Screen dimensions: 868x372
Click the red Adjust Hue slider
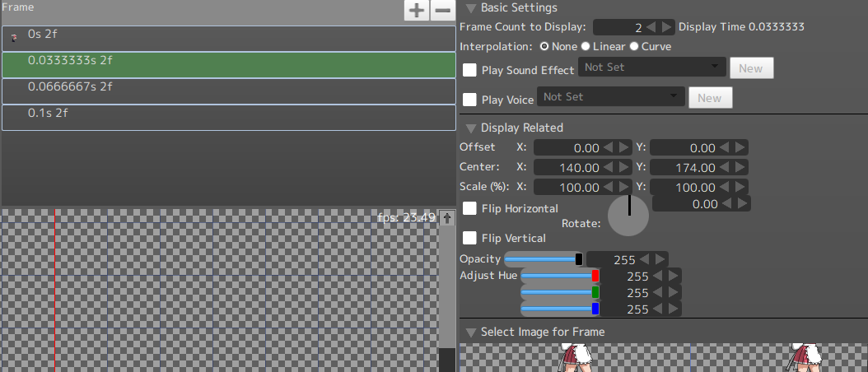coord(560,276)
